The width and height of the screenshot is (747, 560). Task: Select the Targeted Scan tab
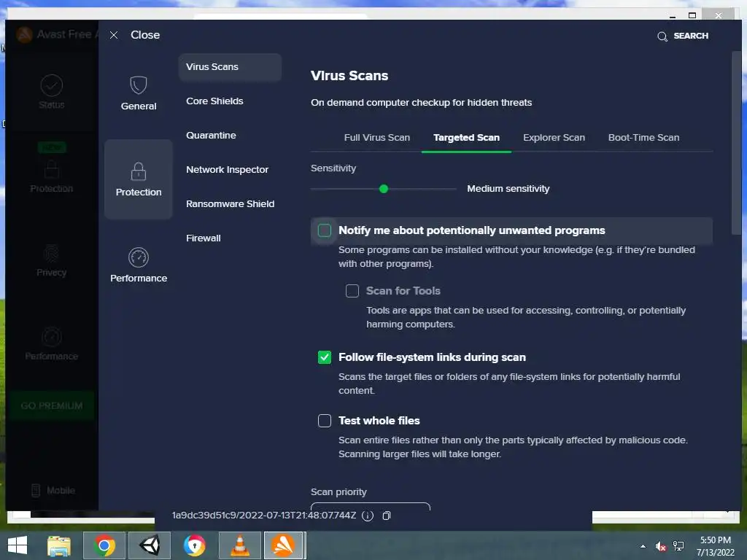(466, 138)
